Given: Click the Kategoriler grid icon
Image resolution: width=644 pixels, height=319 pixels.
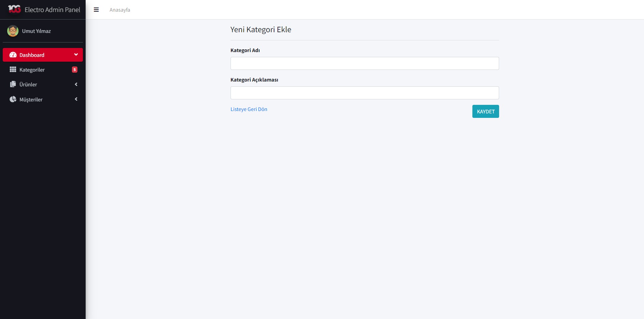Looking at the screenshot, I should pos(13,70).
